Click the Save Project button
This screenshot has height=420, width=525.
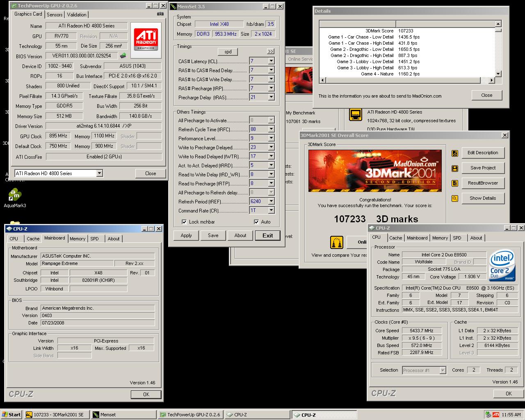click(483, 168)
